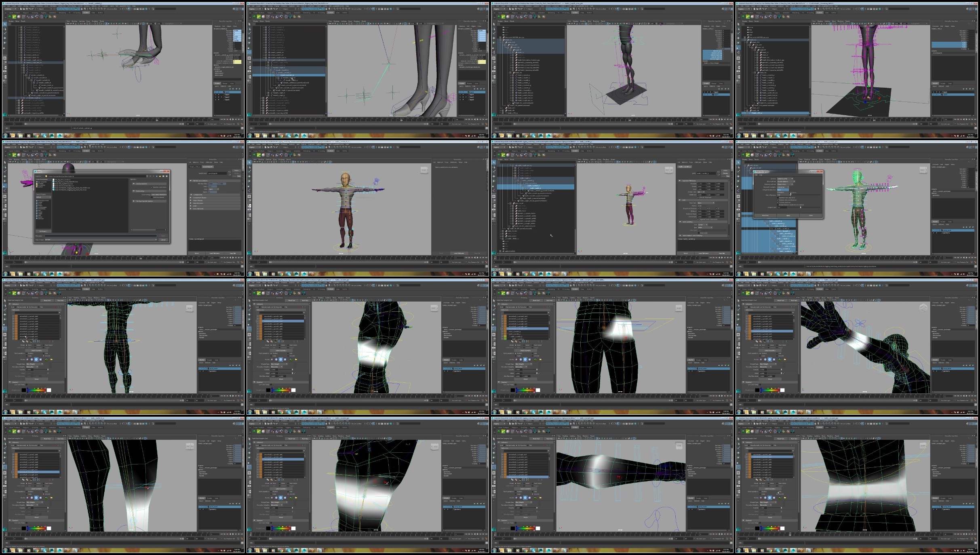Open My Computer bookmark in Open dialog
Viewport: 980px width, 555px height.
42,182
